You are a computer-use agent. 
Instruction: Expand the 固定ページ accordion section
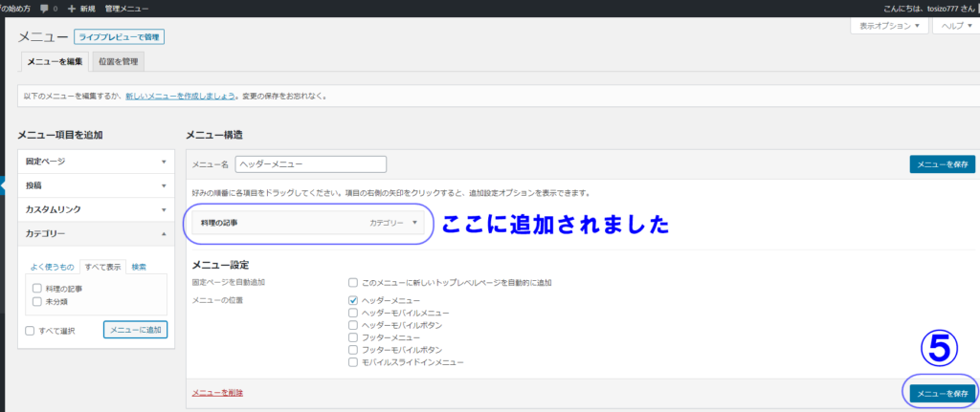click(x=96, y=162)
